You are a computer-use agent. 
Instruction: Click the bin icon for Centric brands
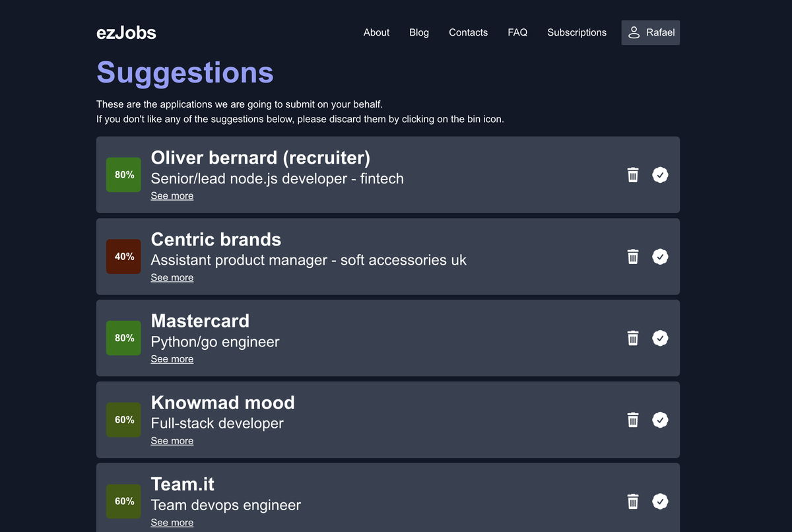[x=633, y=257]
